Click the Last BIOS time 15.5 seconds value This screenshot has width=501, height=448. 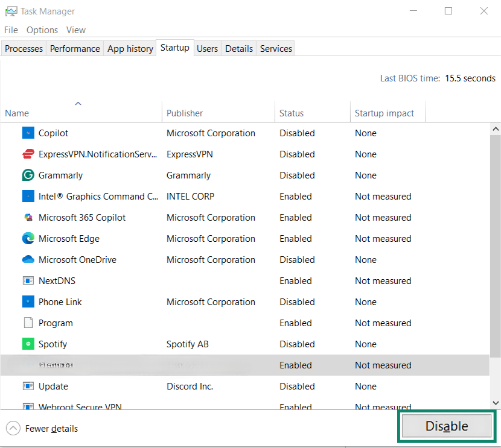470,78
